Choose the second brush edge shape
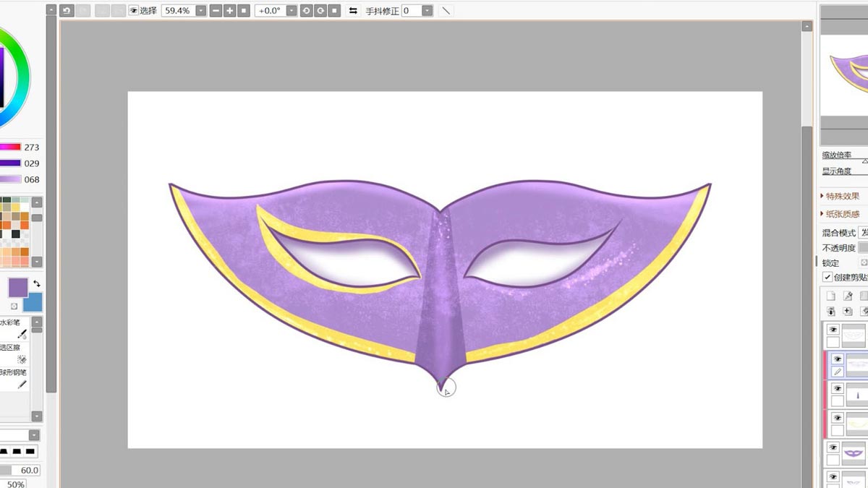Viewport: 868px width, 488px height. coord(16,451)
